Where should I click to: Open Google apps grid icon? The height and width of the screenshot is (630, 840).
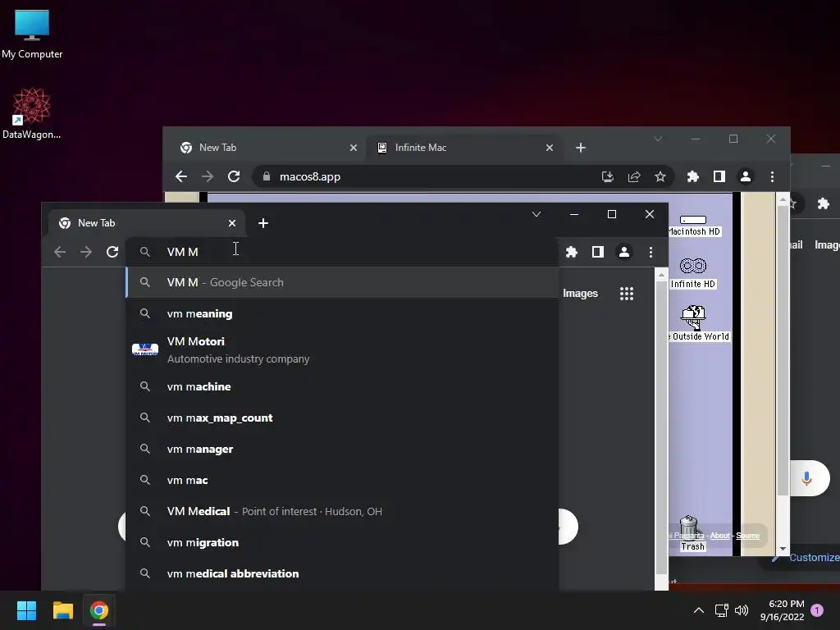[x=627, y=294]
